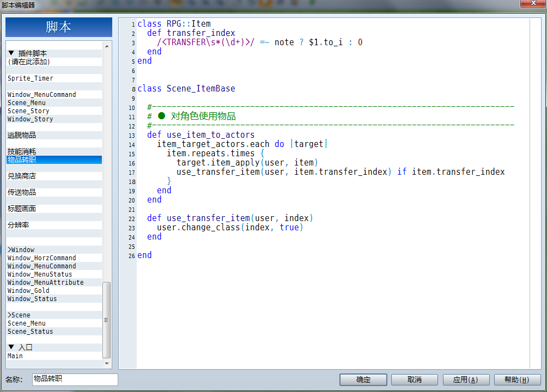Click the 取消 button
The height and width of the screenshot is (392, 547).
pyautogui.click(x=415, y=379)
